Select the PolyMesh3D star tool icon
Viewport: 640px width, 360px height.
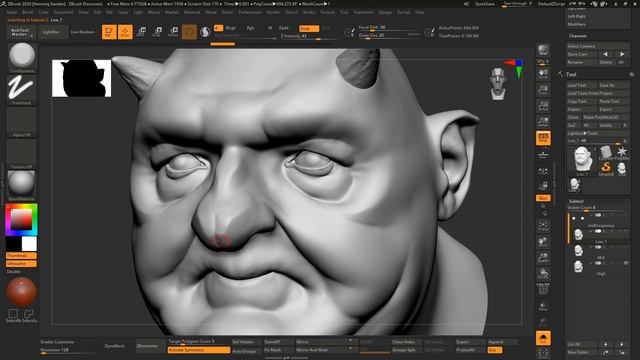click(x=622, y=152)
